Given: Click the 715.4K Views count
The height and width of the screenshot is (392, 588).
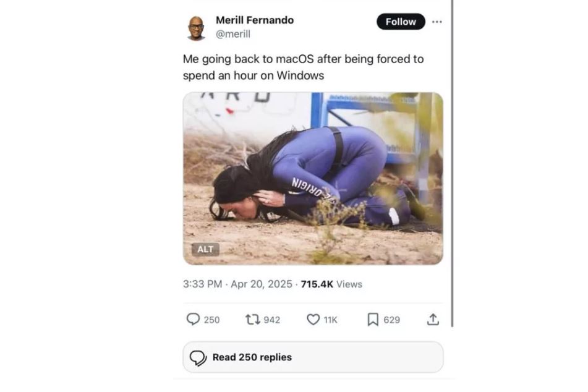Looking at the screenshot, I should (331, 284).
